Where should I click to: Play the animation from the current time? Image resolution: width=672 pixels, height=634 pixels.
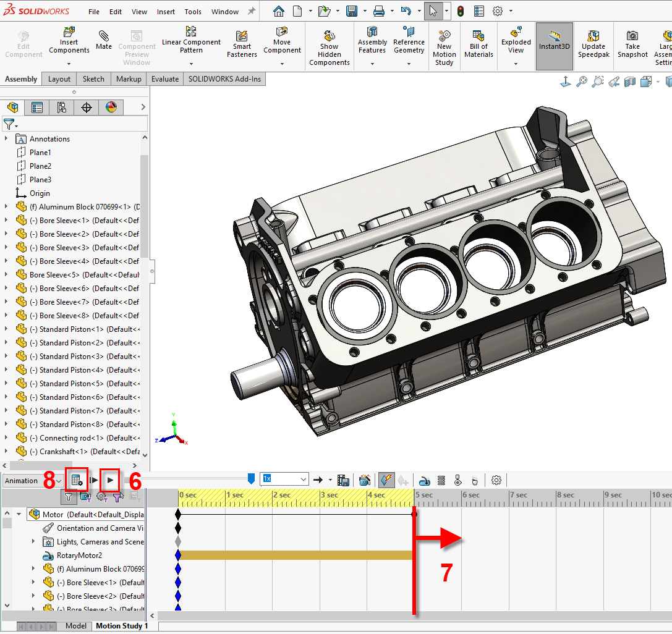(110, 480)
